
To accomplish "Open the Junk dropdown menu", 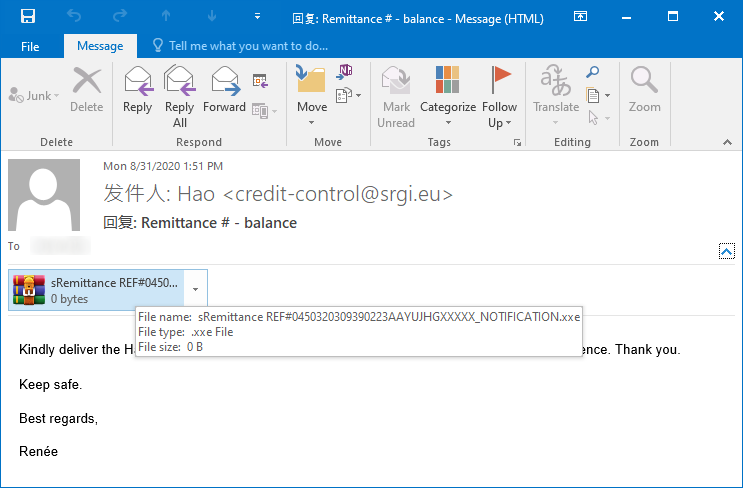I will pos(34,96).
